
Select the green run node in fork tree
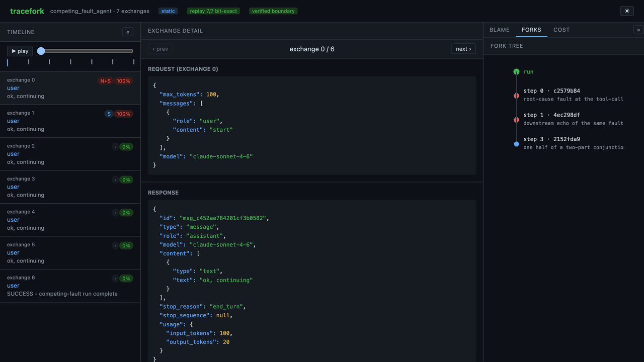516,72
